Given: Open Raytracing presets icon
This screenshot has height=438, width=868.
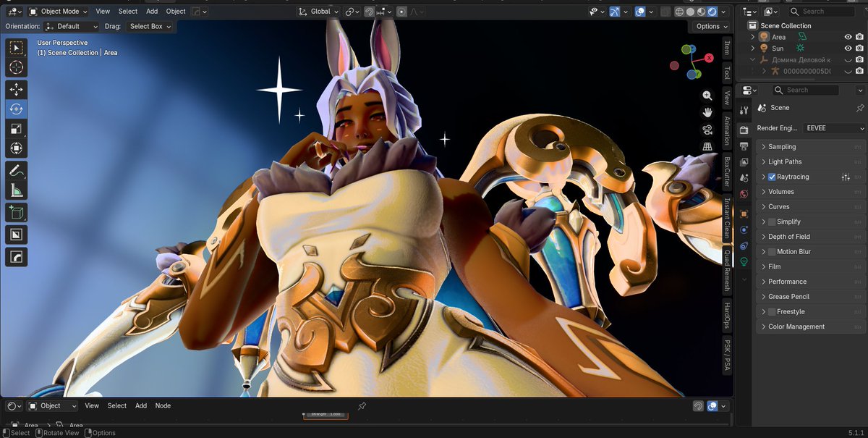Looking at the screenshot, I should [x=845, y=177].
